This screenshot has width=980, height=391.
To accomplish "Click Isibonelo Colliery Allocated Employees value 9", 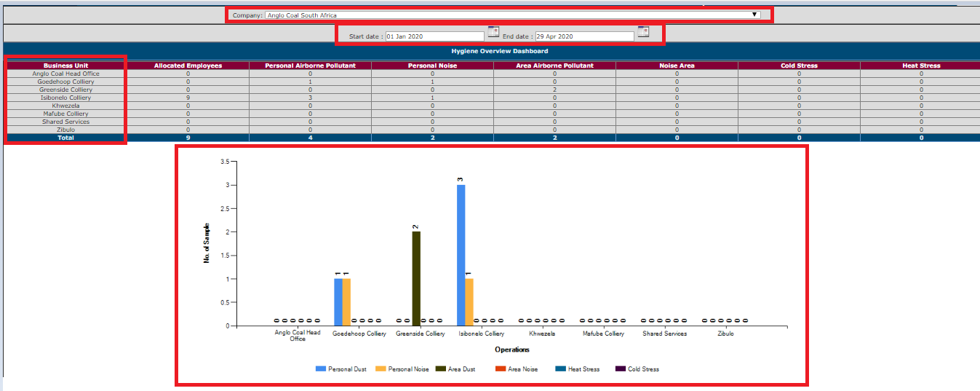I will 188,98.
